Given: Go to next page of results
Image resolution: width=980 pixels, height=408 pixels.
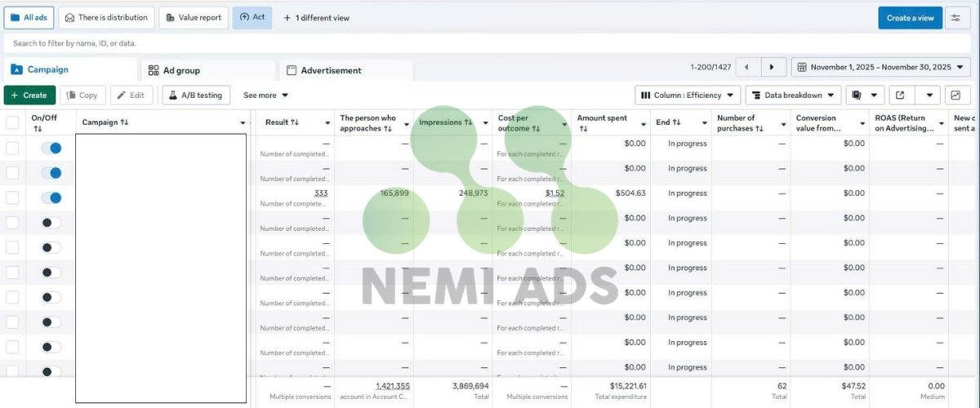Looking at the screenshot, I should point(773,67).
